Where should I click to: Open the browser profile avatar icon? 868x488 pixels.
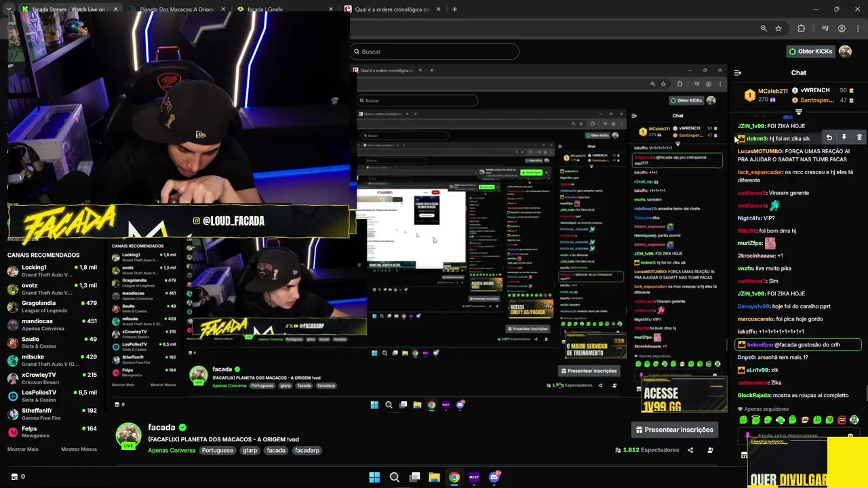pos(842,28)
